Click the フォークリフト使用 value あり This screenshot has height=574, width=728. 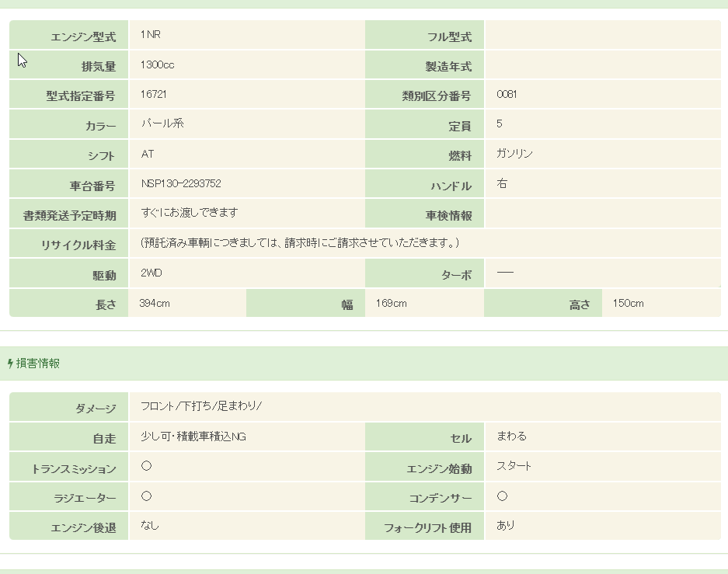click(x=506, y=526)
